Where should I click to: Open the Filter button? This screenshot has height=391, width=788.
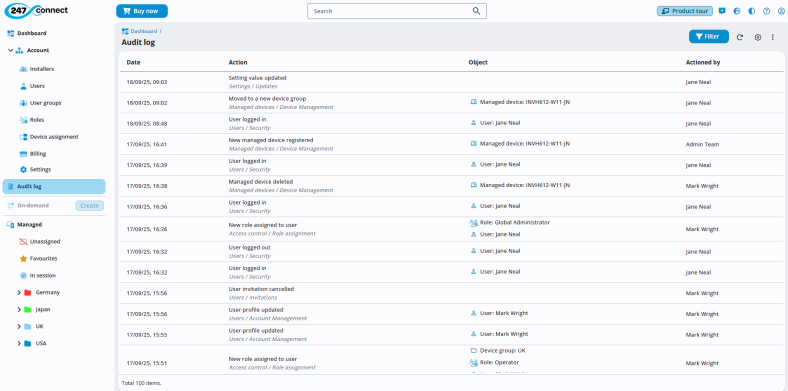[709, 37]
